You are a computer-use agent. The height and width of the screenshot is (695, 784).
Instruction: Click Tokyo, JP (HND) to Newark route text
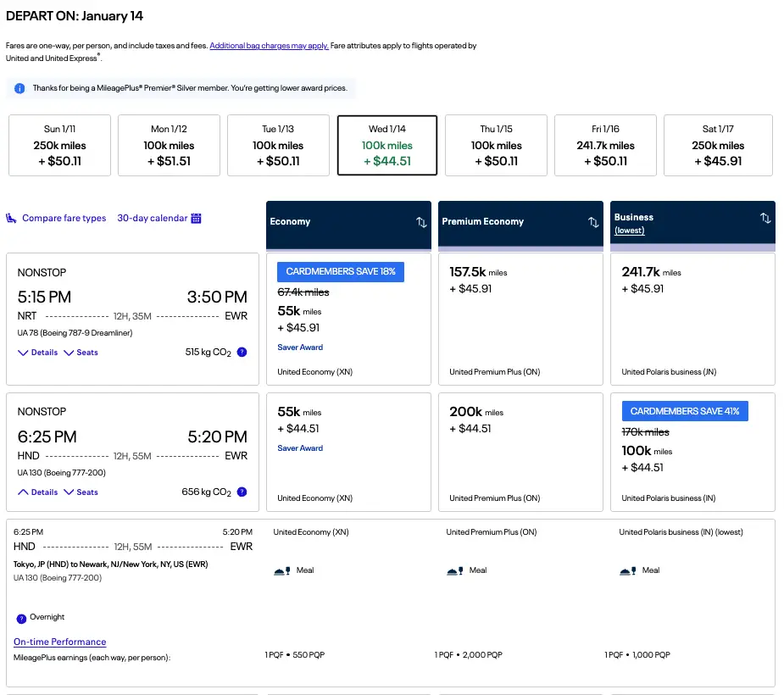tap(110, 564)
